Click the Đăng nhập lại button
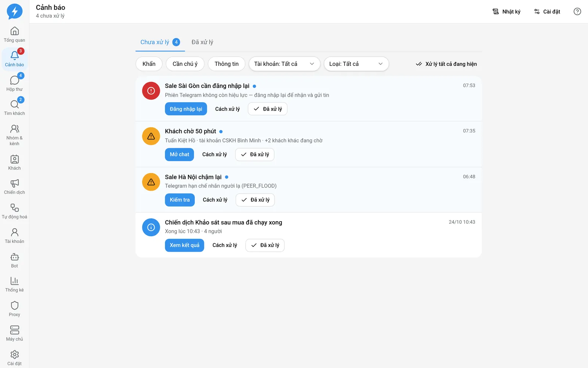Image resolution: width=588 pixels, height=368 pixels. [186, 109]
